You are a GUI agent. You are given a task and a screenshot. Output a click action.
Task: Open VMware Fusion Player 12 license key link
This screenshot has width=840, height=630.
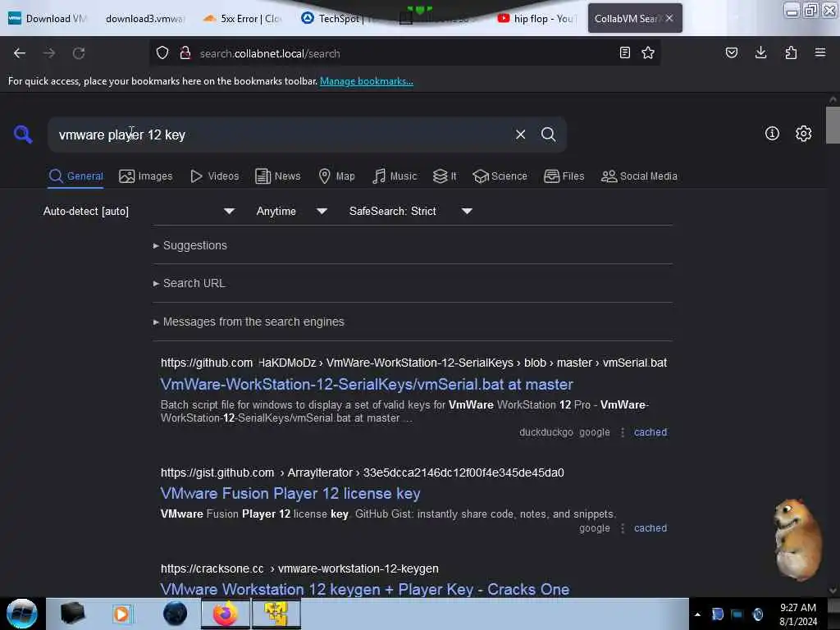pyautogui.click(x=290, y=493)
